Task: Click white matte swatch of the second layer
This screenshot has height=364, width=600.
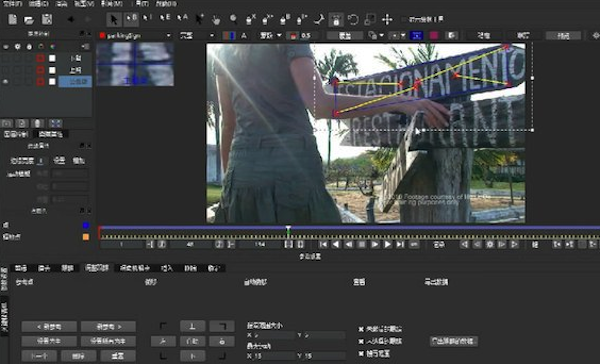Action: tap(52, 70)
